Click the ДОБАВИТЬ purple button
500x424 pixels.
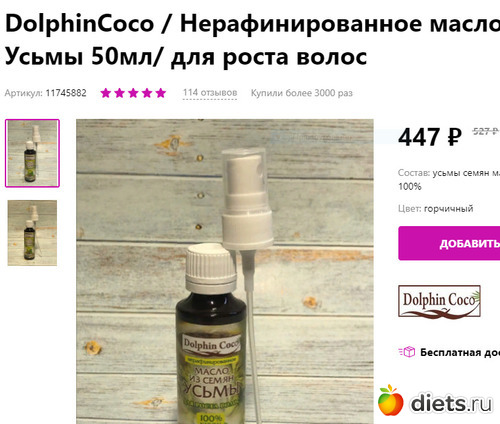(x=449, y=243)
